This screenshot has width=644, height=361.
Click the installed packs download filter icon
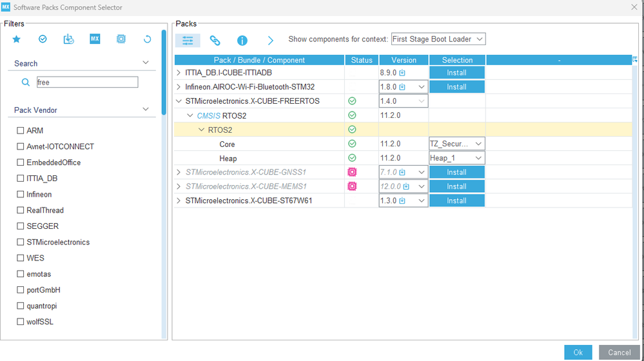(68, 39)
